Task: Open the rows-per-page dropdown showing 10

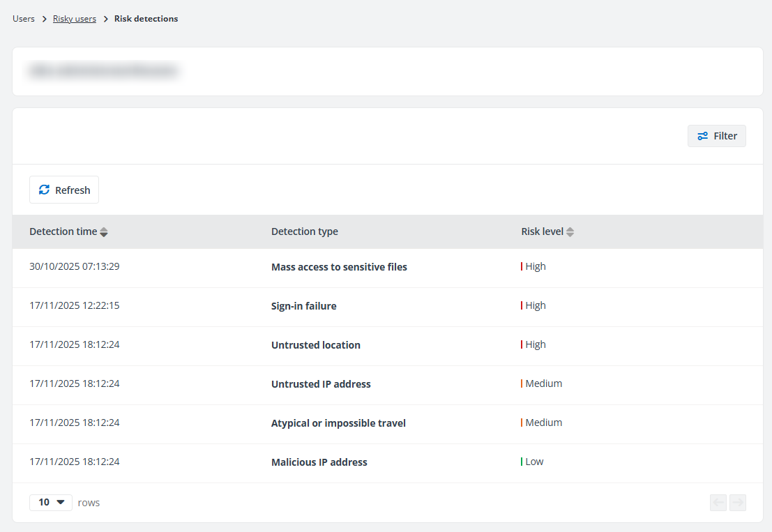Action: click(50, 502)
